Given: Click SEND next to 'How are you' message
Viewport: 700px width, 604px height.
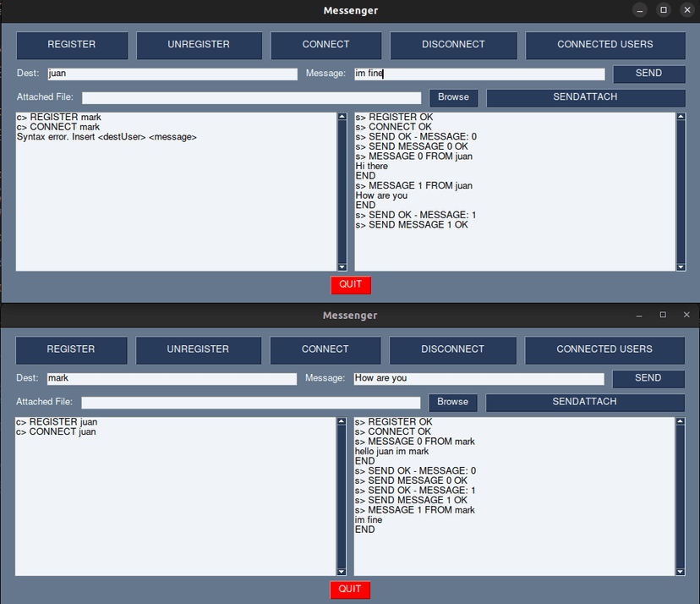Looking at the screenshot, I should coord(648,378).
